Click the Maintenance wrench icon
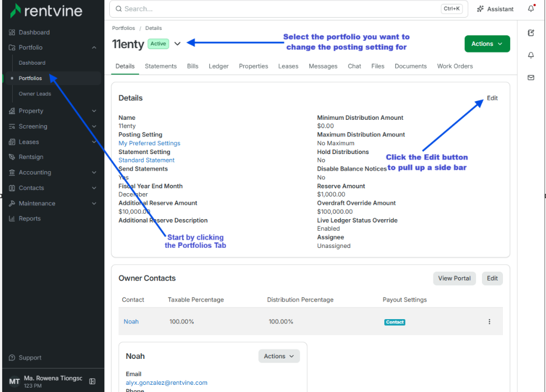 tap(12, 203)
